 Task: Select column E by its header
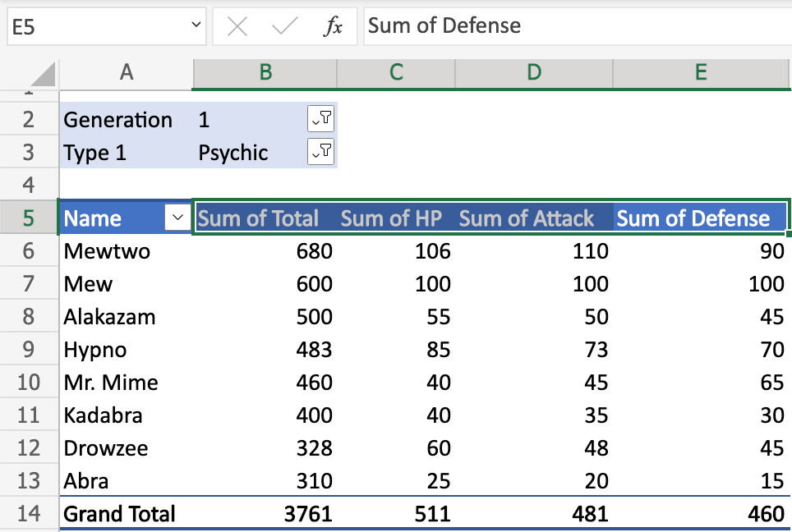click(x=701, y=73)
